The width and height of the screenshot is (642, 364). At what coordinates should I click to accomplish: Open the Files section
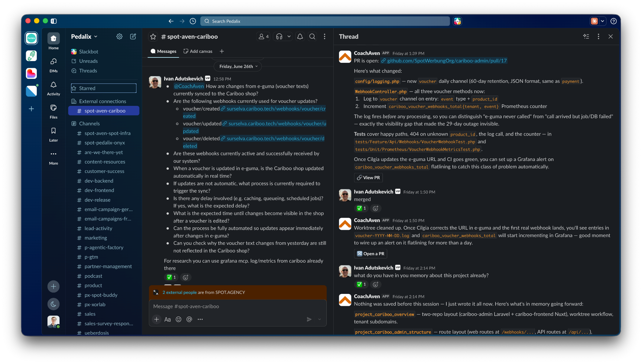point(53,111)
